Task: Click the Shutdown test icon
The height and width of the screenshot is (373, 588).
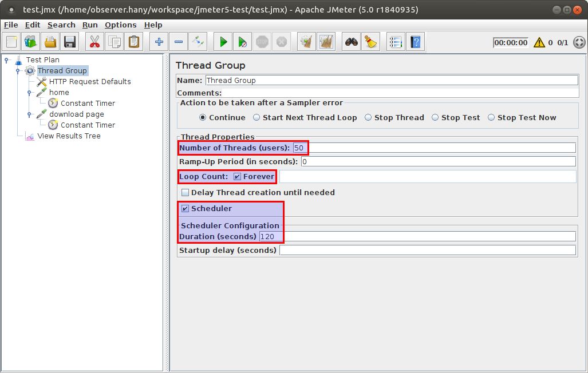Action: [282, 42]
